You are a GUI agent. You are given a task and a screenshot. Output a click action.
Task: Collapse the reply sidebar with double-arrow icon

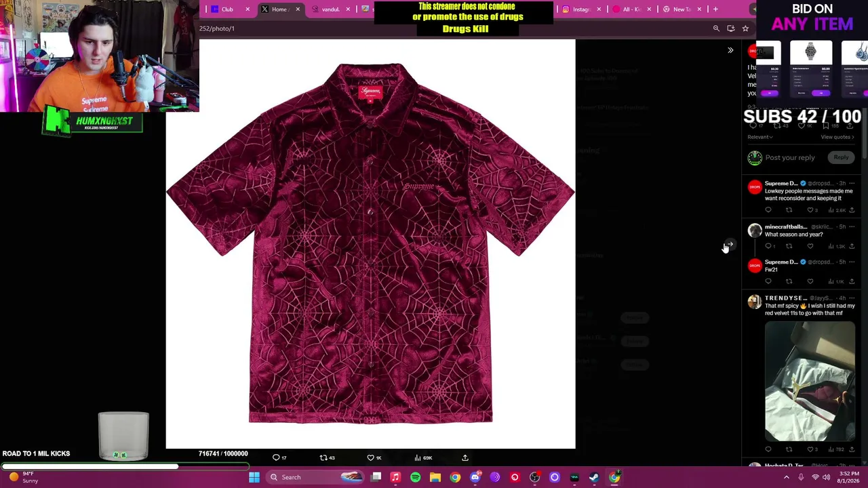pyautogui.click(x=730, y=50)
